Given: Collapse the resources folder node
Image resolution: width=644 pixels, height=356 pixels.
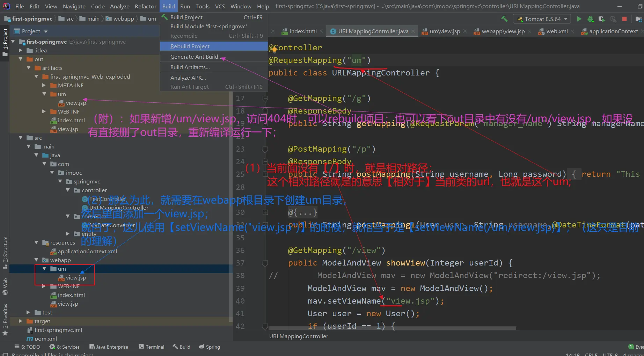Looking at the screenshot, I should [x=36, y=242].
